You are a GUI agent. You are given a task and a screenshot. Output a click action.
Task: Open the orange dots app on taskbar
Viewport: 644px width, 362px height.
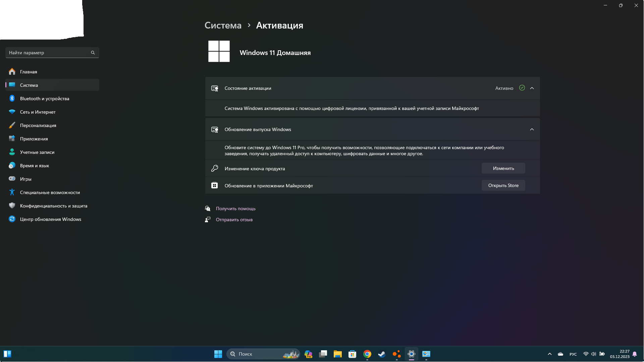397,354
